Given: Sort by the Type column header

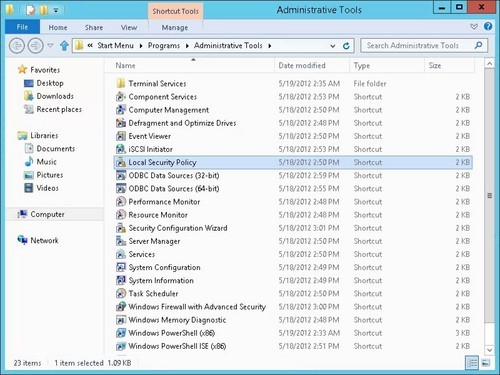Looking at the screenshot, I should [387, 65].
